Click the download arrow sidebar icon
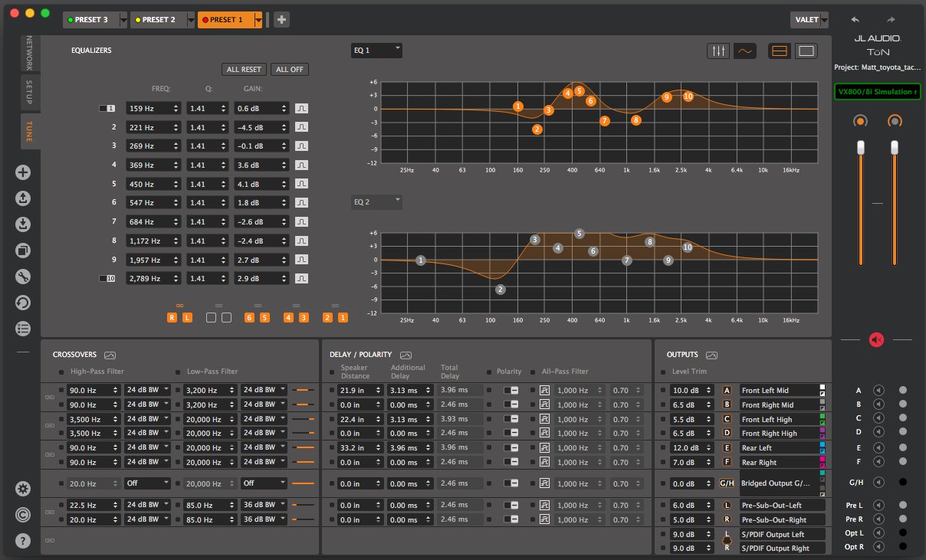 point(23,224)
